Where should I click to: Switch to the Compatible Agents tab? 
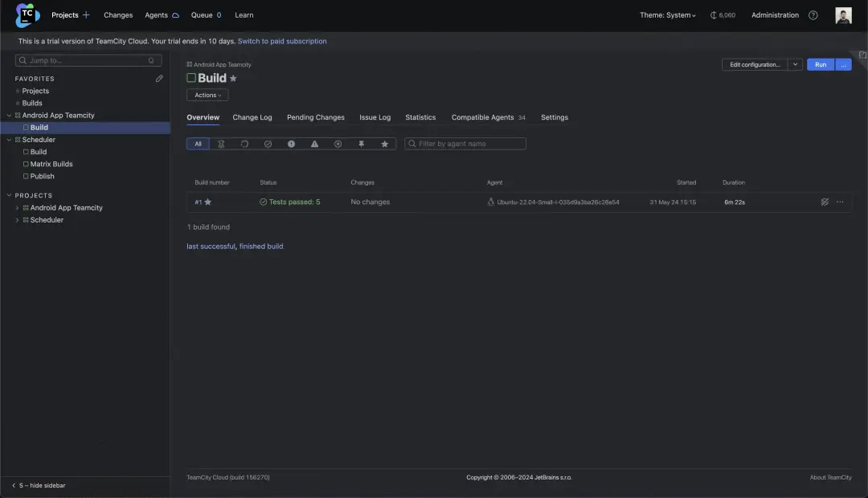point(489,117)
